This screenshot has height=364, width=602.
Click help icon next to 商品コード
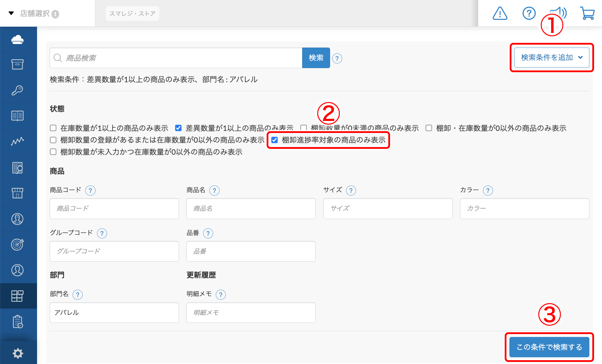point(90,191)
